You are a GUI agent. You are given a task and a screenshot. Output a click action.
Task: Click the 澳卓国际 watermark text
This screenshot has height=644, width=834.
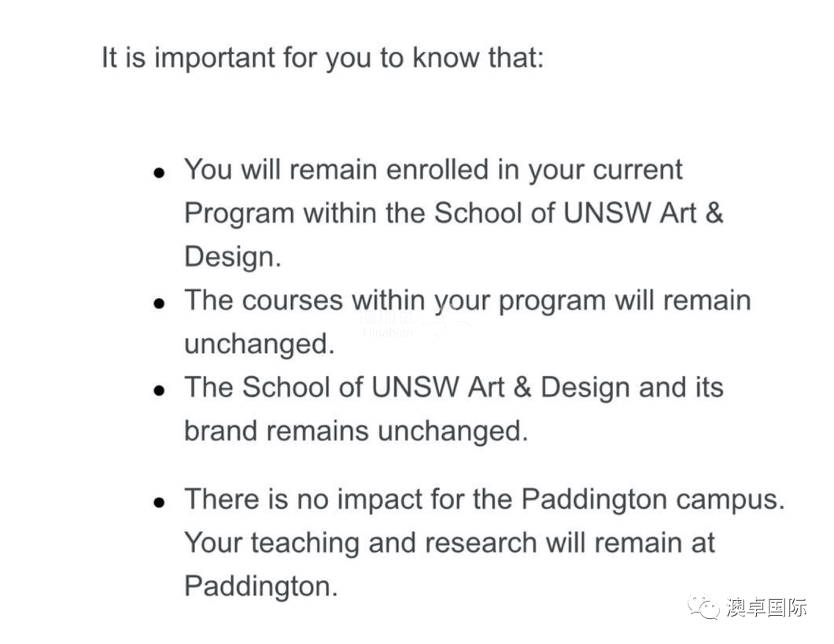pos(766,607)
